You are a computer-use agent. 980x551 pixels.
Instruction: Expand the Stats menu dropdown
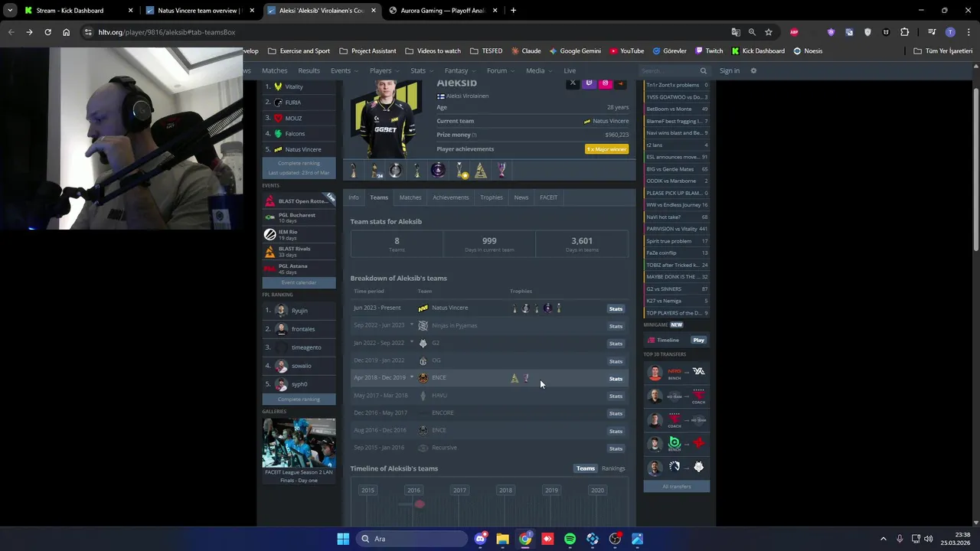point(422,70)
